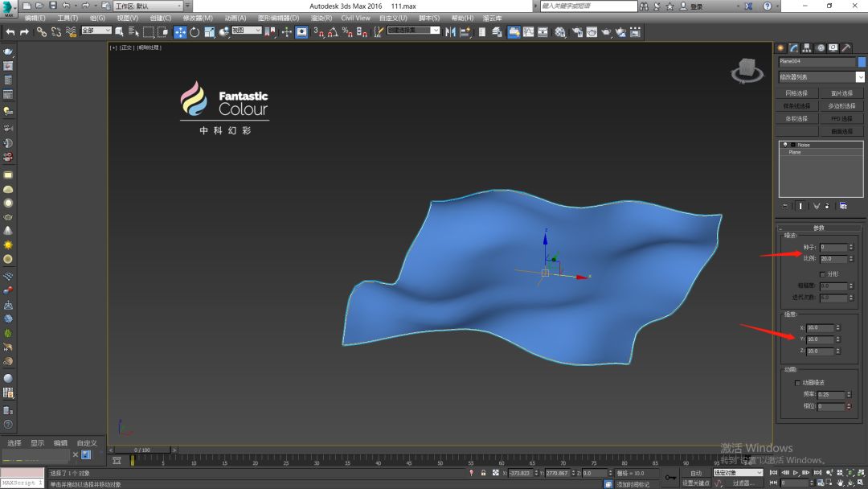Open the Mirror tool
Viewport: 868px width, 489px height.
(449, 32)
